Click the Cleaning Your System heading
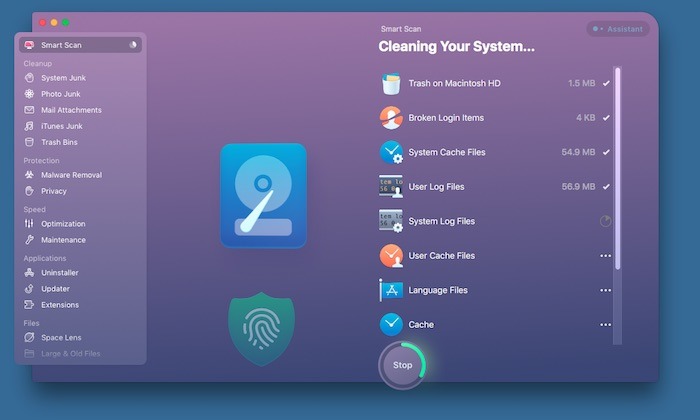This screenshot has width=700, height=420. coord(456,46)
